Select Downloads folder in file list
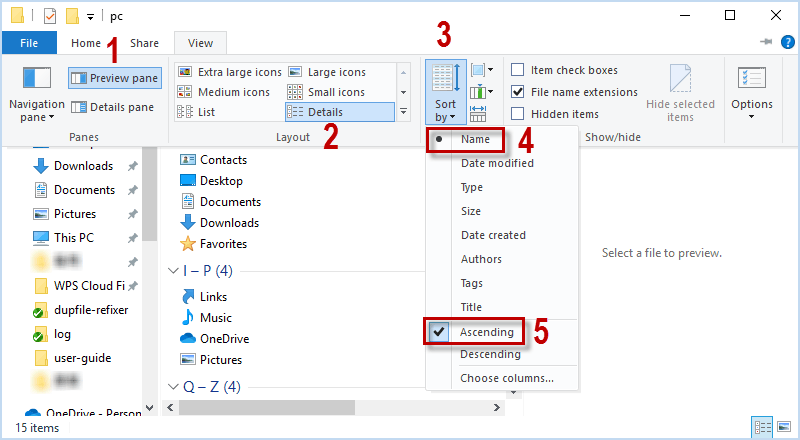The height and width of the screenshot is (440, 800). (219, 223)
